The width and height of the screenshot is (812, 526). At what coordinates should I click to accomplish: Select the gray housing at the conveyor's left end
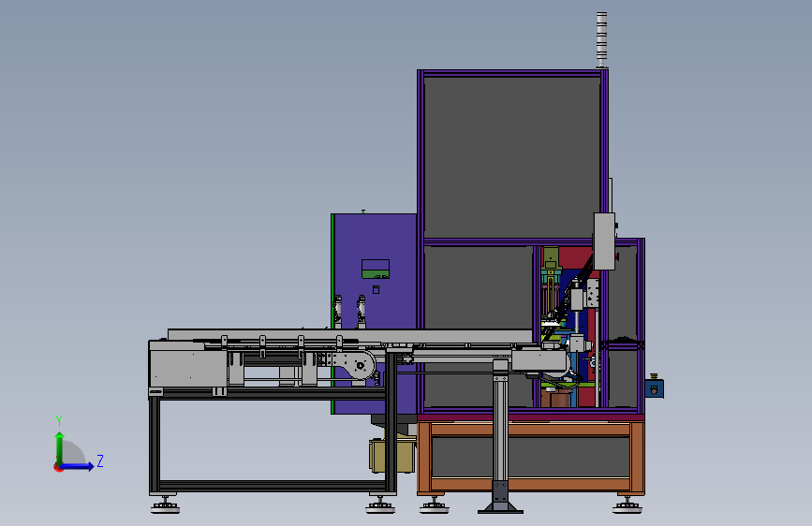pyautogui.click(x=188, y=365)
